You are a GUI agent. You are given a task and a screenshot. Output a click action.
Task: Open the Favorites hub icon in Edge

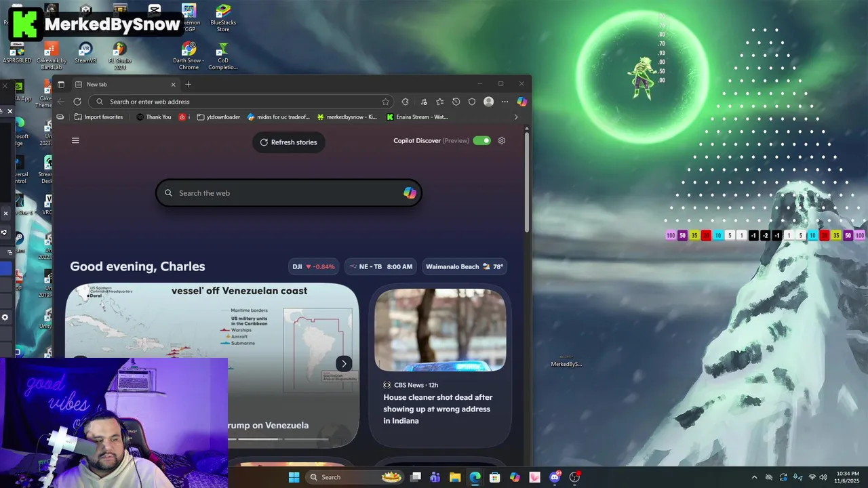click(x=439, y=102)
